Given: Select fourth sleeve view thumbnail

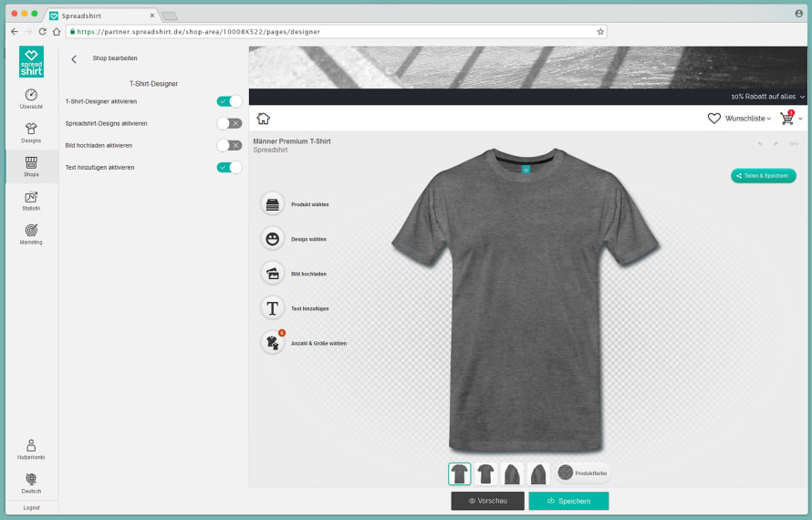Looking at the screenshot, I should tap(538, 473).
